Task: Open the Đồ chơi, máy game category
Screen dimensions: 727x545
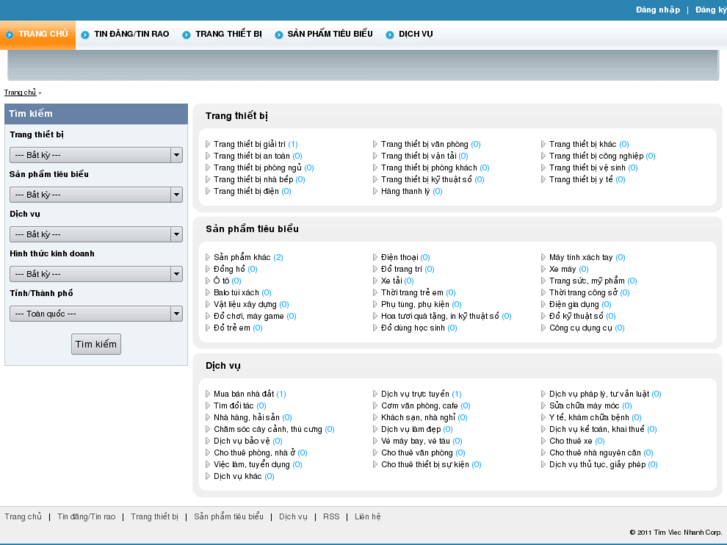Action: pos(249,316)
